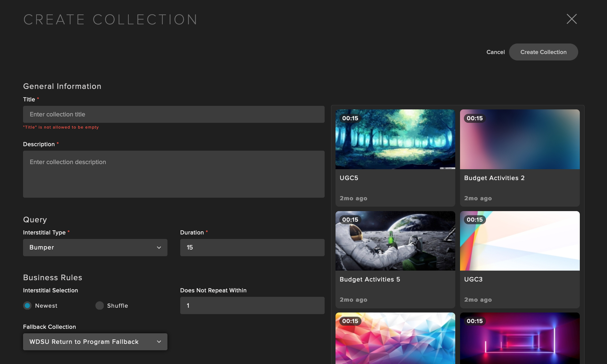This screenshot has height=364, width=607.
Task: Click the 00:15 duration badge on UGC5
Action: tap(350, 118)
